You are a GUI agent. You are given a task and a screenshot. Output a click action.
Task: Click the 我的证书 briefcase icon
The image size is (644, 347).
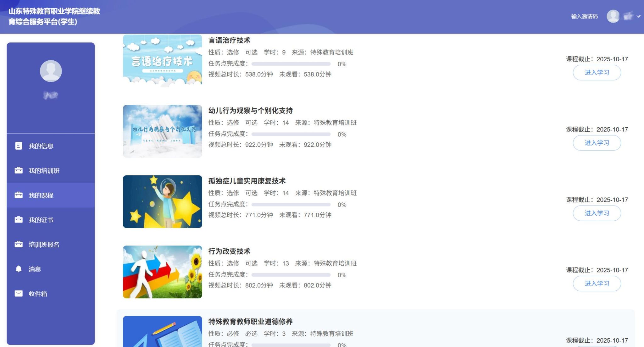coord(19,220)
